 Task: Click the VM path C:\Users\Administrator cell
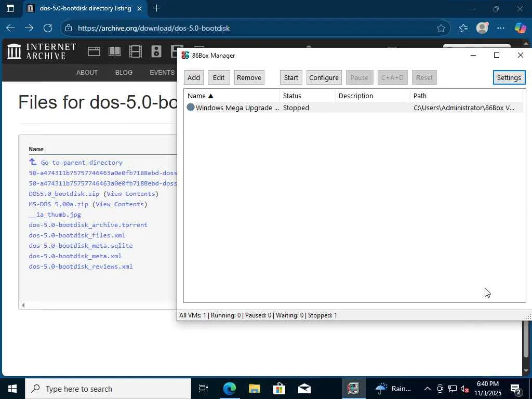tap(464, 108)
